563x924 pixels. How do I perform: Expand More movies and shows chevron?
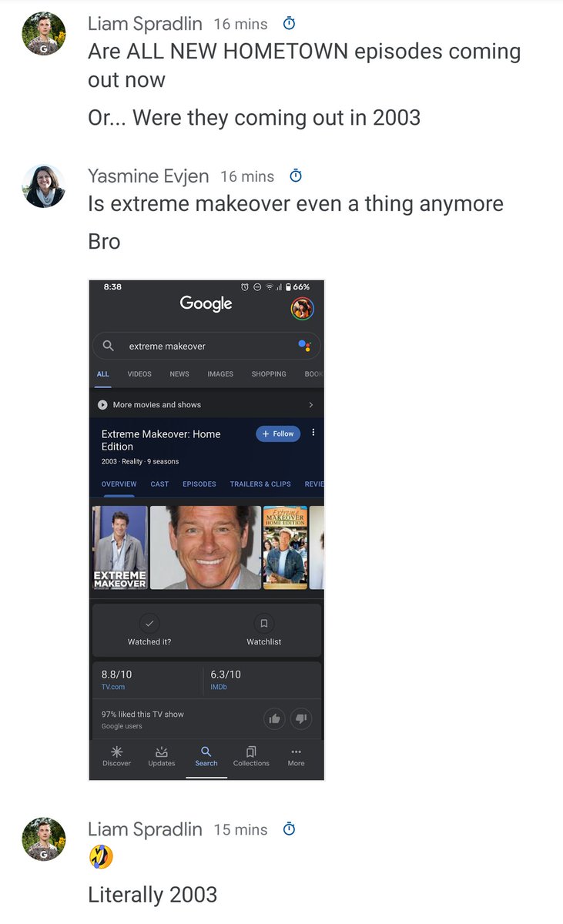click(x=311, y=405)
